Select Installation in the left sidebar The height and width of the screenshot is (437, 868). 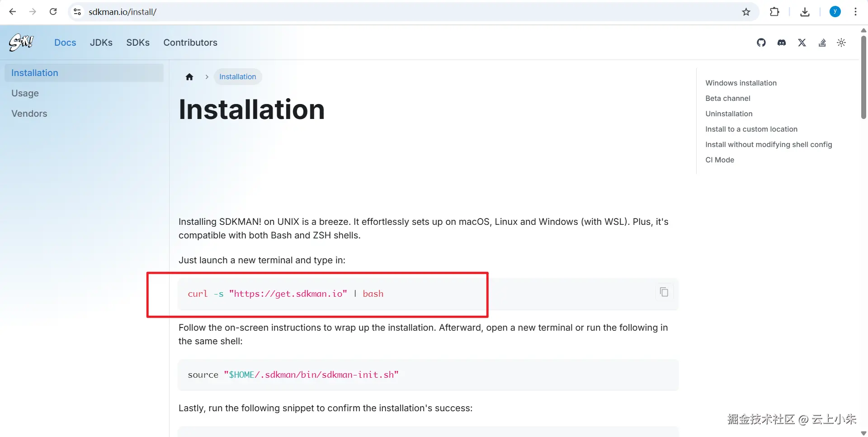[84, 73]
